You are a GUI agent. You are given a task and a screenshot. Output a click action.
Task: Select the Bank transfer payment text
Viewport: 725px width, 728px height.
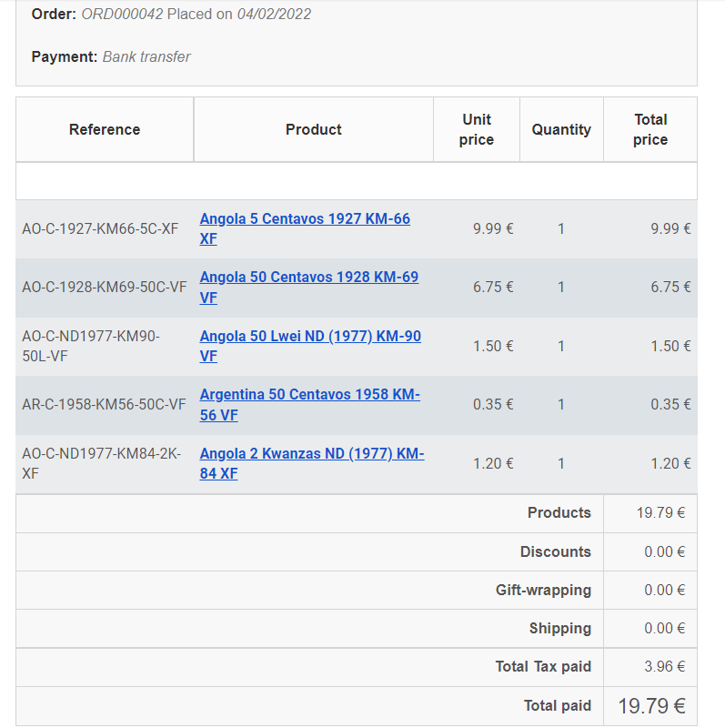click(x=146, y=56)
